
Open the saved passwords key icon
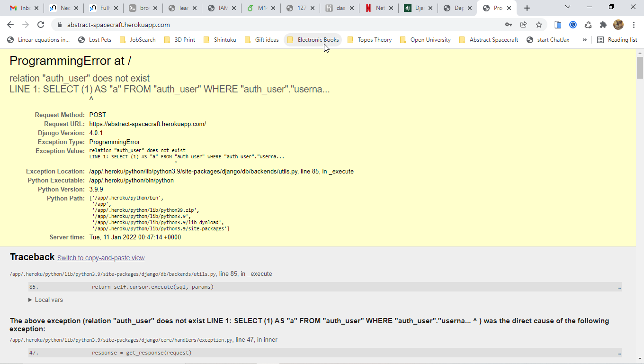[x=509, y=25]
